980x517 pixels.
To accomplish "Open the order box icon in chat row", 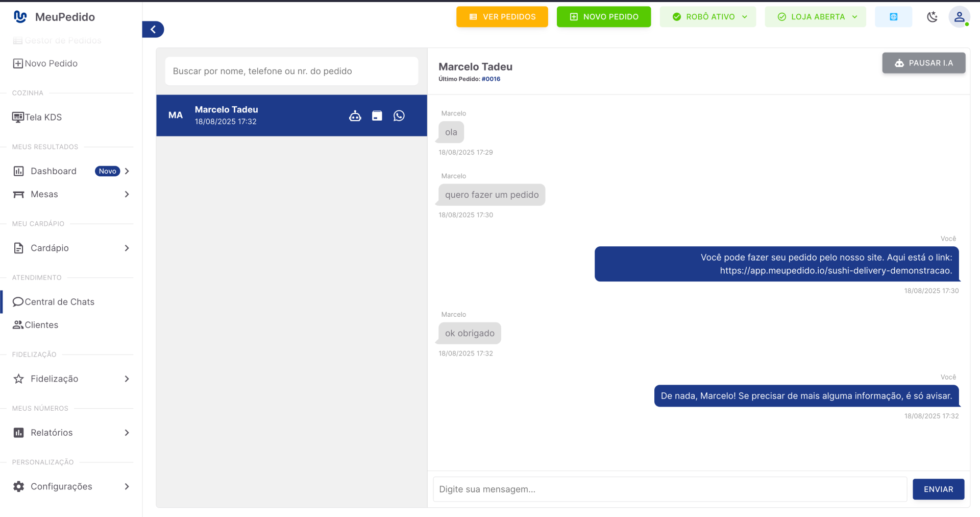I will [377, 115].
